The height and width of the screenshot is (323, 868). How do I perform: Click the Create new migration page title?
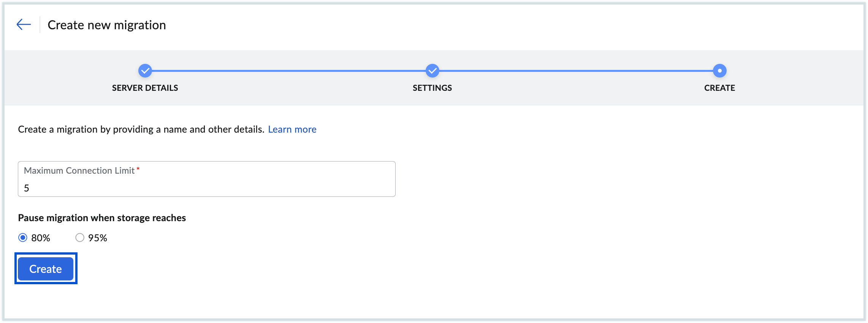point(107,25)
